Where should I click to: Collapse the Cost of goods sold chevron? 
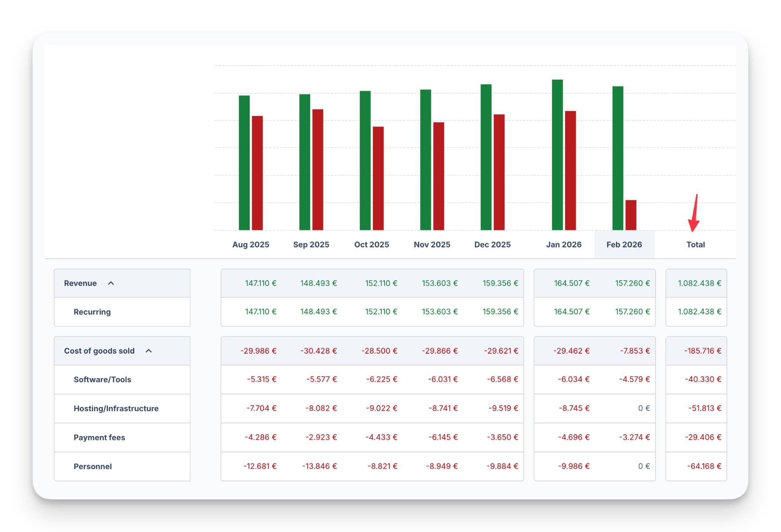(x=149, y=351)
